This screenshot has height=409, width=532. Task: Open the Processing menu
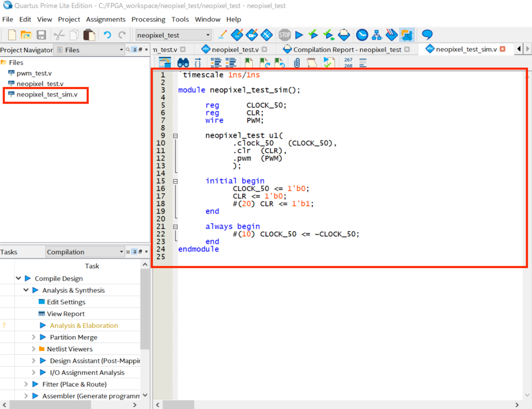pyautogui.click(x=148, y=19)
